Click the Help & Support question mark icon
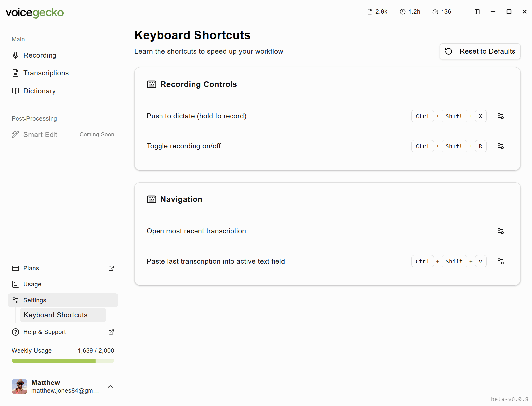The width and height of the screenshot is (532, 406). 16,332
